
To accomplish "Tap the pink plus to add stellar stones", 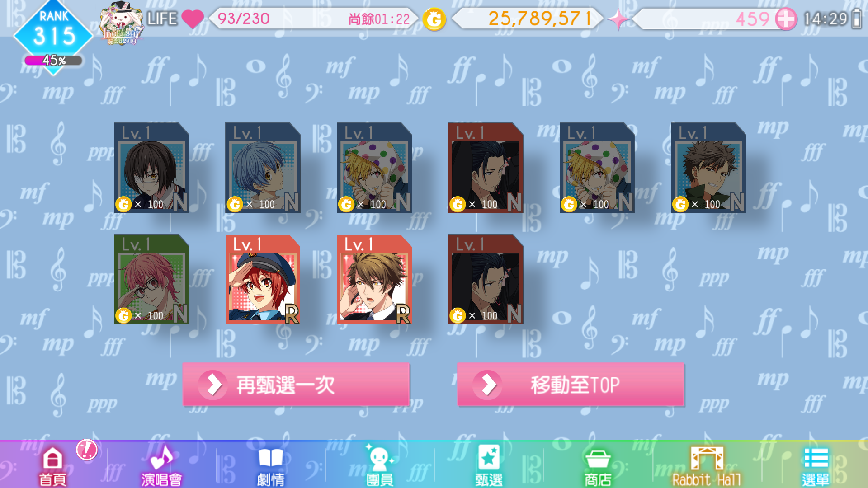I will (x=786, y=19).
